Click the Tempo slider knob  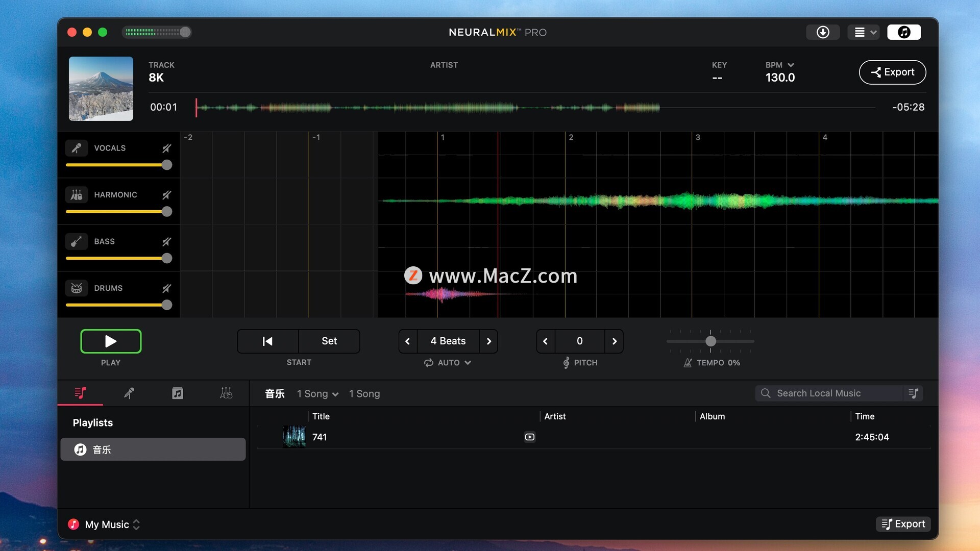point(710,341)
